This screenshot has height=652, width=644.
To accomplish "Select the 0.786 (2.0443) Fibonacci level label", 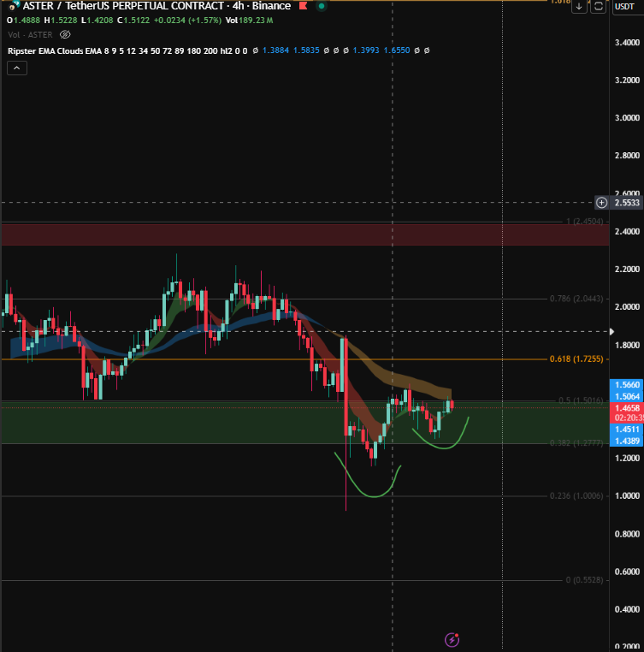I will (576, 299).
